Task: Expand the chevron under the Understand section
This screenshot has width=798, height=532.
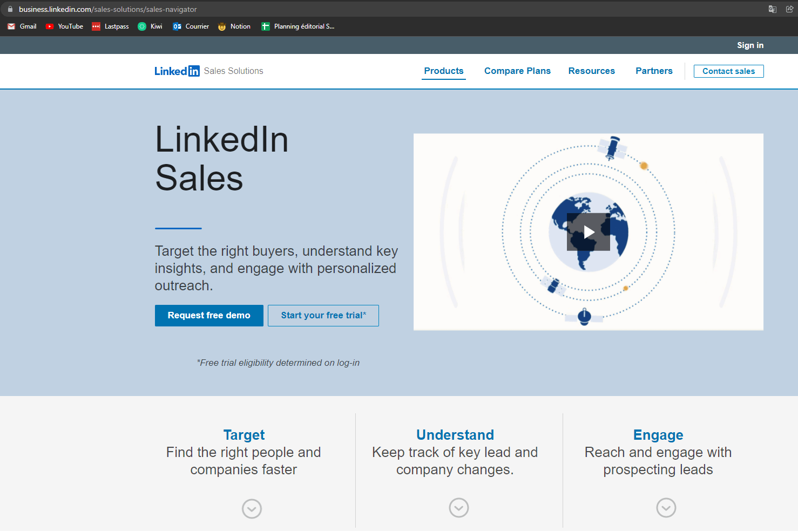Action: point(458,508)
